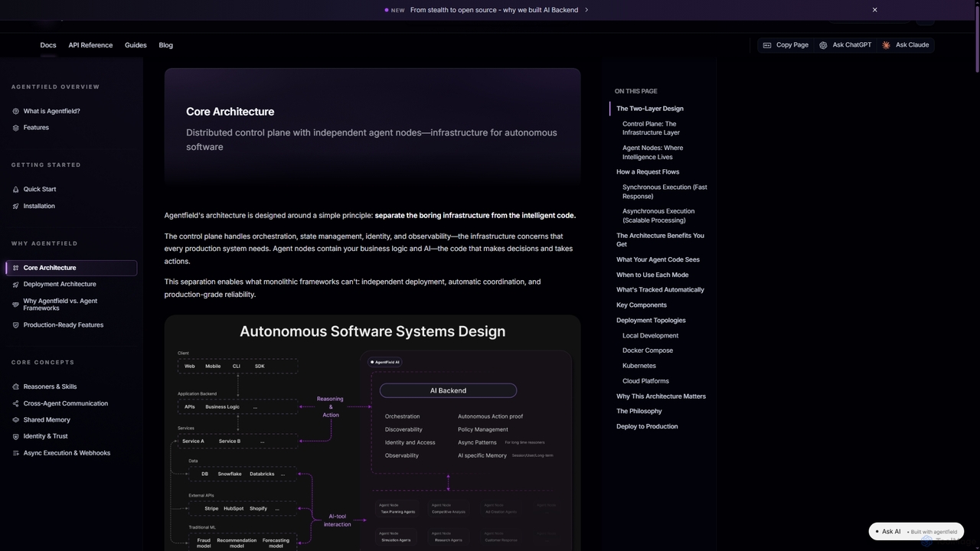Jump to What's Tracked Automatically
Image resolution: width=980 pixels, height=551 pixels.
click(x=660, y=290)
